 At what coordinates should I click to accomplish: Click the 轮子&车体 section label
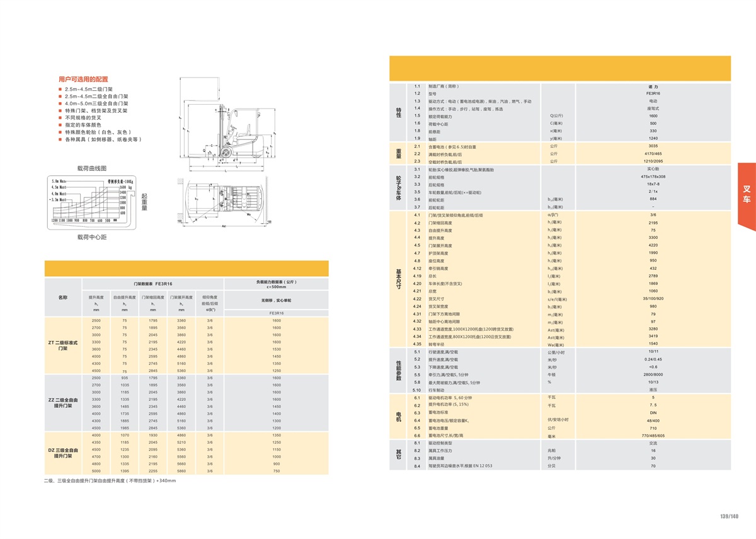point(398,188)
